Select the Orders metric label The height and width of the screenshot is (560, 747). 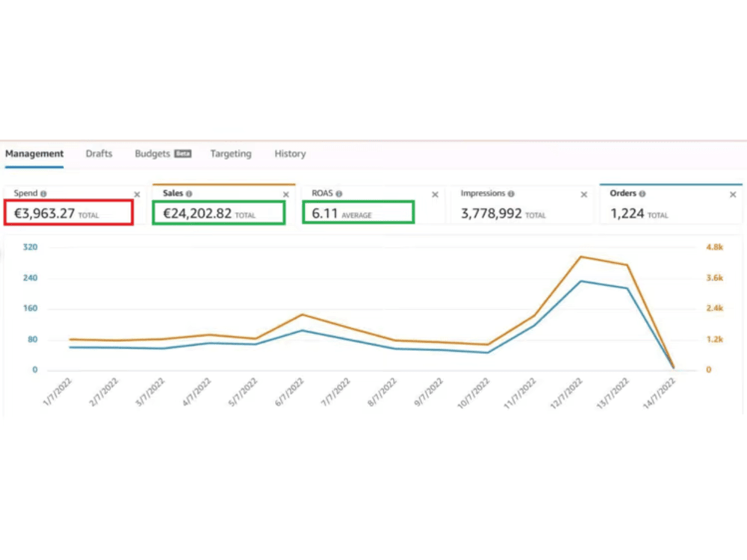(x=623, y=193)
